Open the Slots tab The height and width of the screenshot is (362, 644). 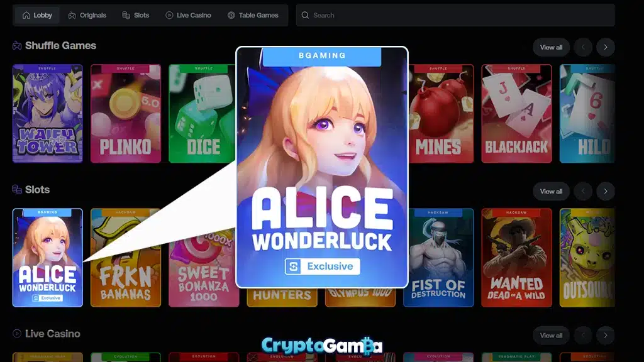(136, 15)
